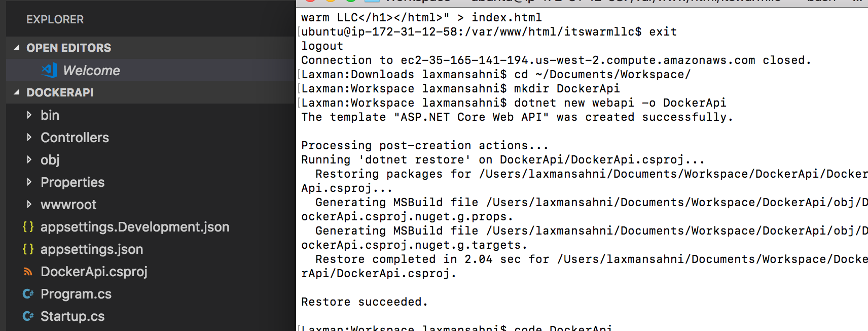868x331 pixels.
Task: Click the orange feed icon on DockerApi.csproj
Action: click(29, 272)
